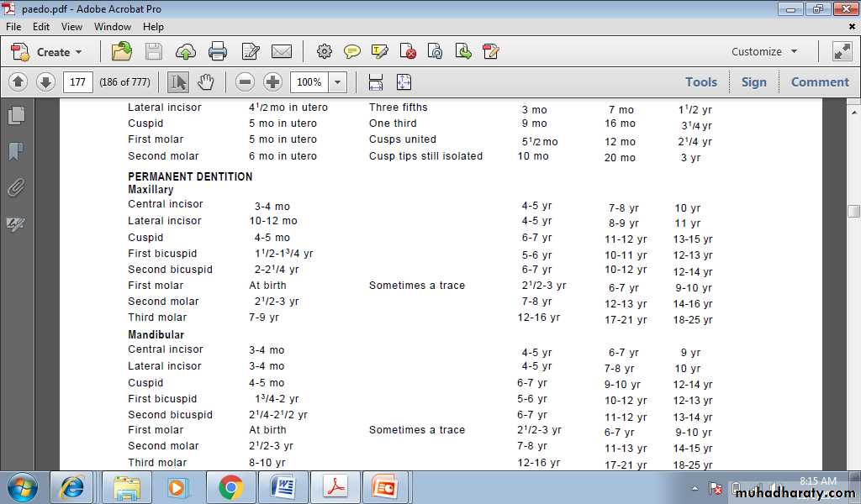
Task: Open the Attachments paperclip panel
Action: (16, 188)
